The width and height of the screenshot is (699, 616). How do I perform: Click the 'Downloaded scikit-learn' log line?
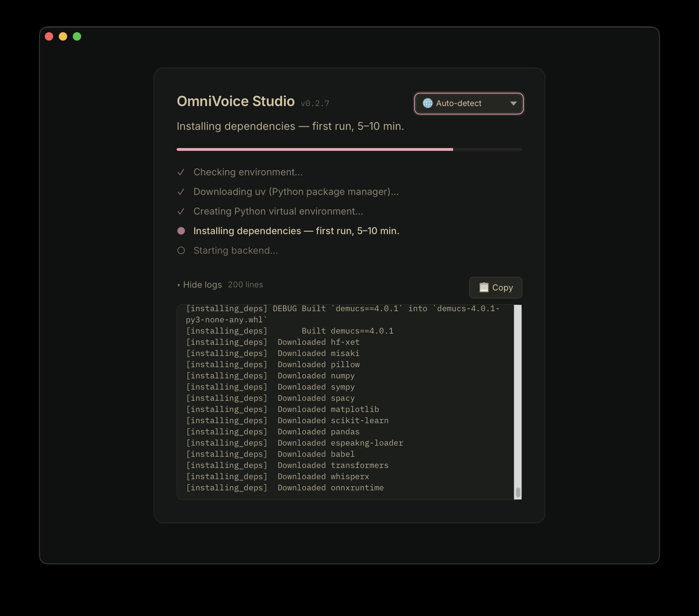pyautogui.click(x=287, y=420)
